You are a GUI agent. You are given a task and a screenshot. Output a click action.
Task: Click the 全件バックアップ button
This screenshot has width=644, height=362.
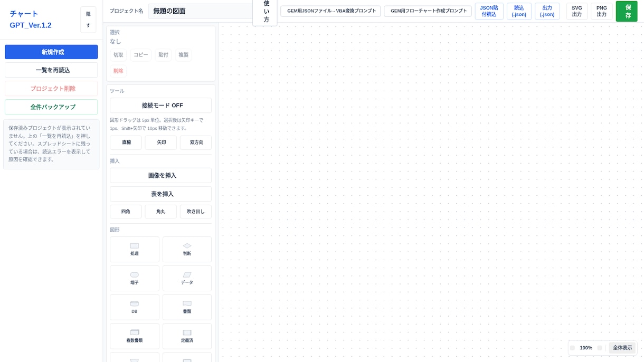(x=51, y=107)
